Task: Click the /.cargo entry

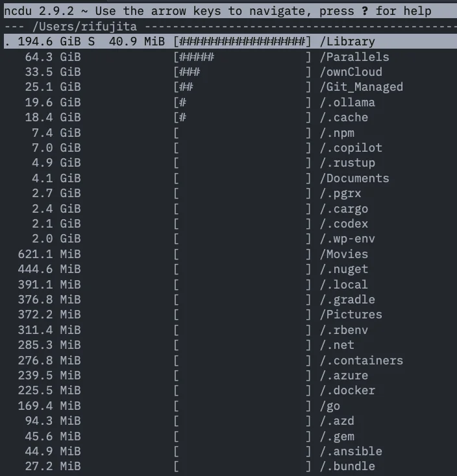Action: 344,209
